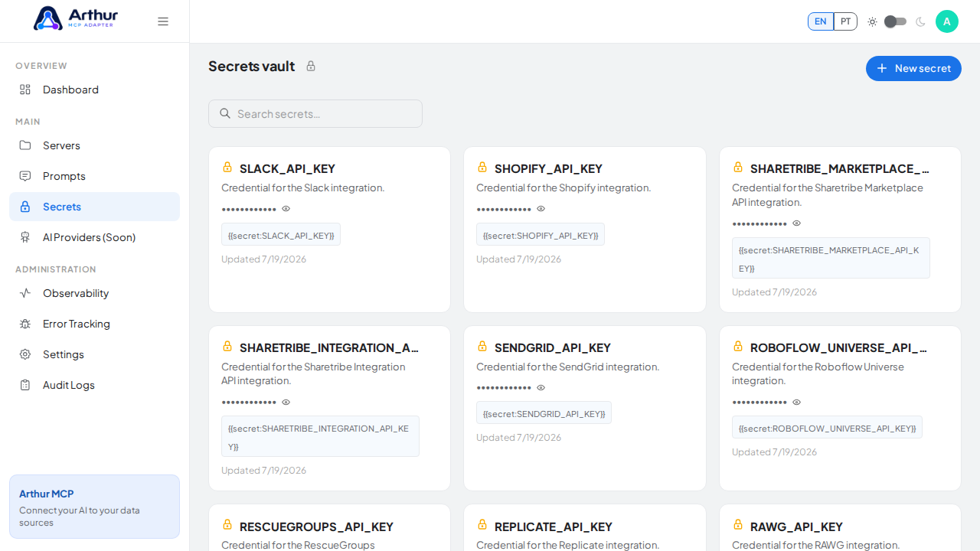The height and width of the screenshot is (551, 980).
Task: Copy the {{secret:SENDGRID_API_KEY}} reference chip
Action: 544,413
